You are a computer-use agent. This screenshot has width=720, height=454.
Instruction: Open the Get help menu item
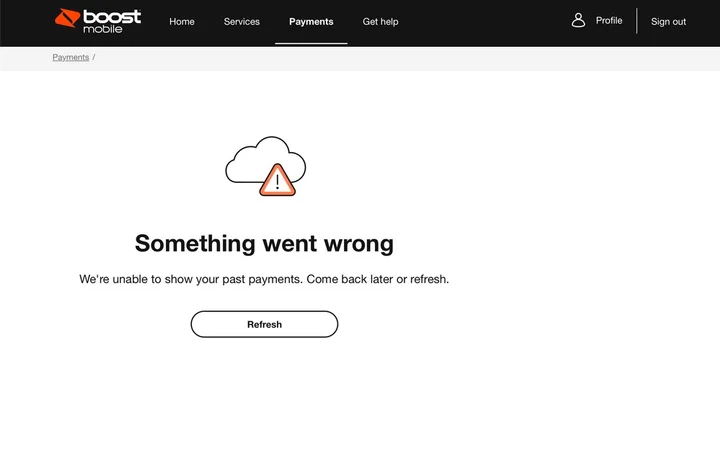click(380, 21)
